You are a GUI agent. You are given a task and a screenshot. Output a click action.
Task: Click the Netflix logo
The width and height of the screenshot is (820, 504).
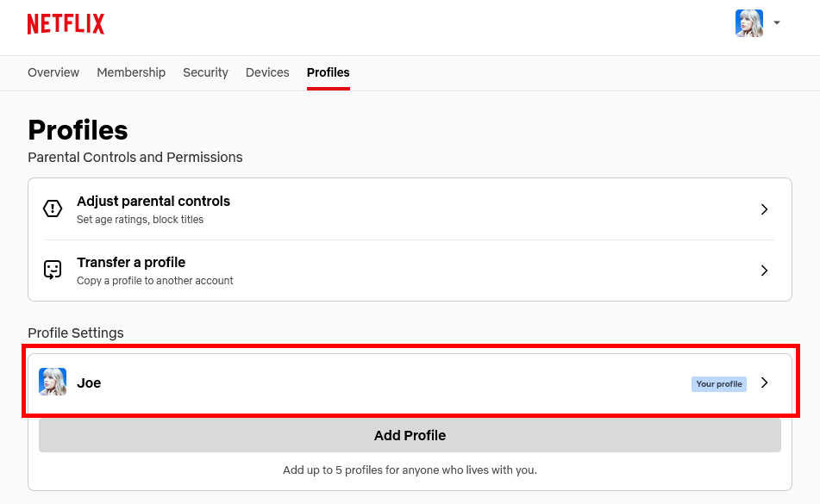66,24
